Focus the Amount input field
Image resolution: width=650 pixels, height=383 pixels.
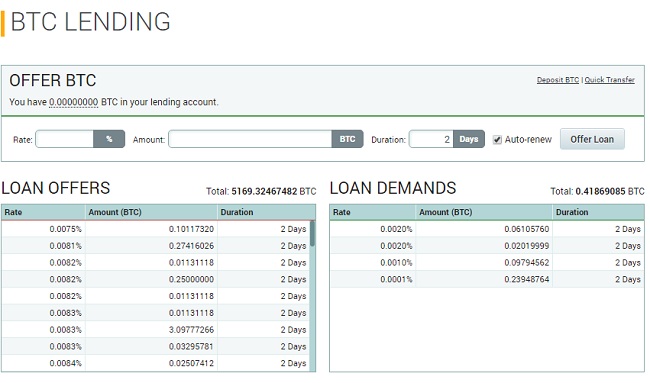tap(250, 139)
